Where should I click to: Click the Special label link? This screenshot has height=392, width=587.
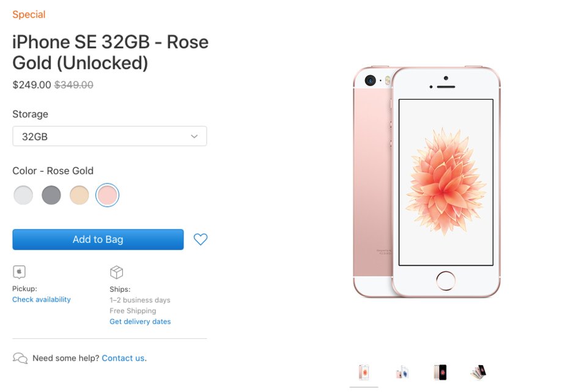click(x=29, y=15)
